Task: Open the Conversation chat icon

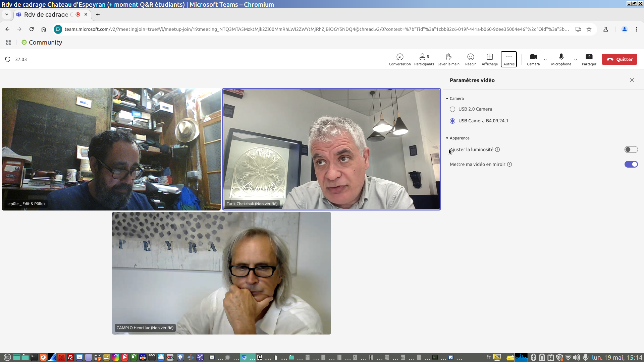Action: 399,59
